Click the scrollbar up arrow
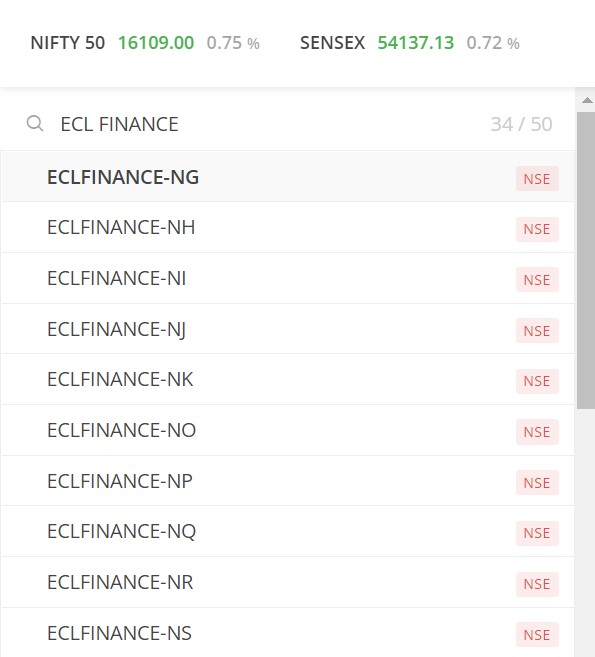Viewport: 595px width, 657px height. click(587, 100)
